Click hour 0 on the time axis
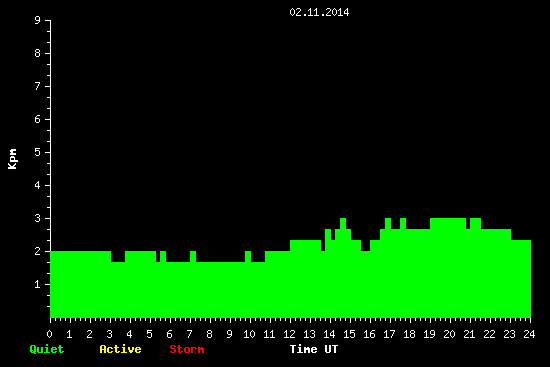Screen dimensions: 550x367 (49, 334)
